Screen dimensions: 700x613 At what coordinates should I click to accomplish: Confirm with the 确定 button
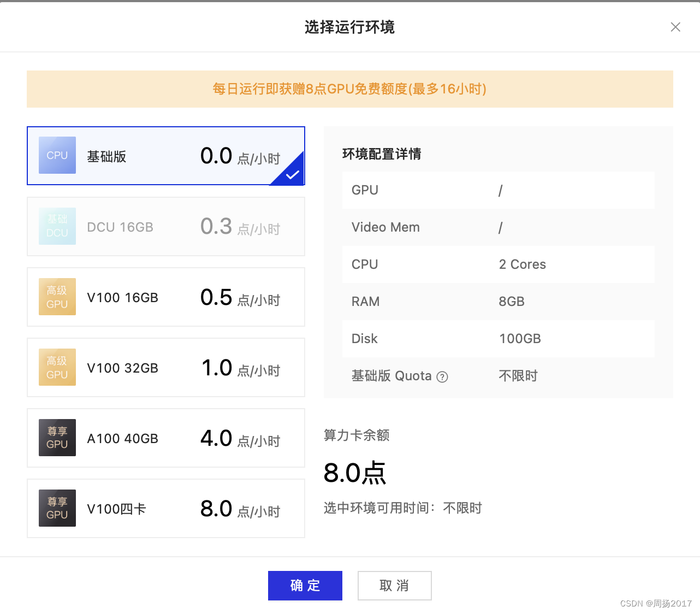coord(305,586)
